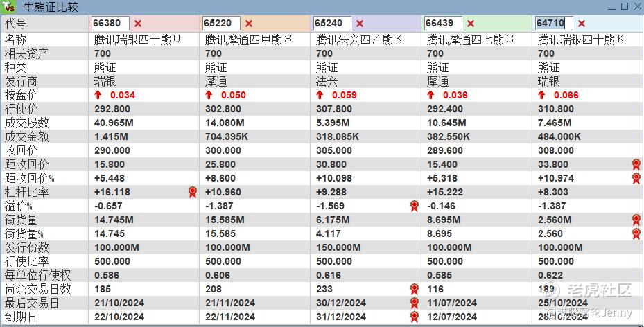Minimize the 牛熊证比较 window
Screen dimensions: 644x327
click(x=612, y=7)
